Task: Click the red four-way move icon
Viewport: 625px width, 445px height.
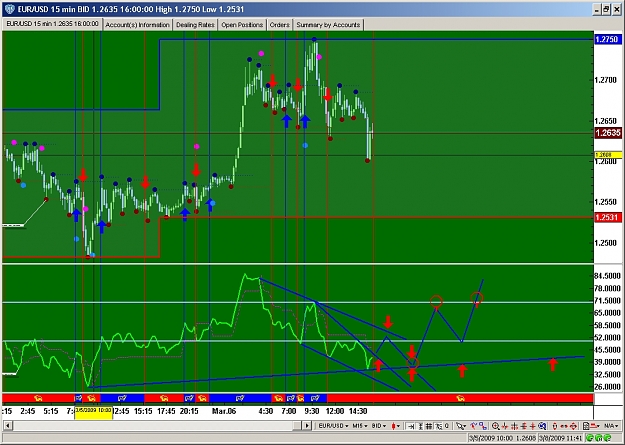Action: 573,426
